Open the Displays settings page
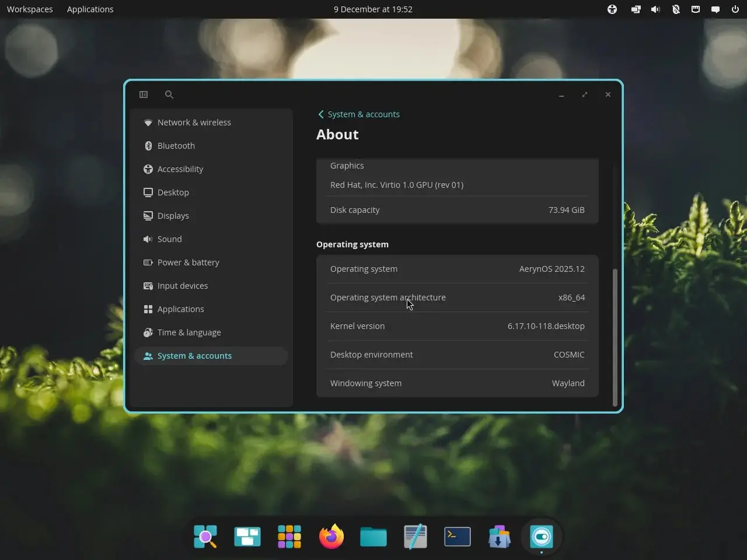 click(x=173, y=216)
